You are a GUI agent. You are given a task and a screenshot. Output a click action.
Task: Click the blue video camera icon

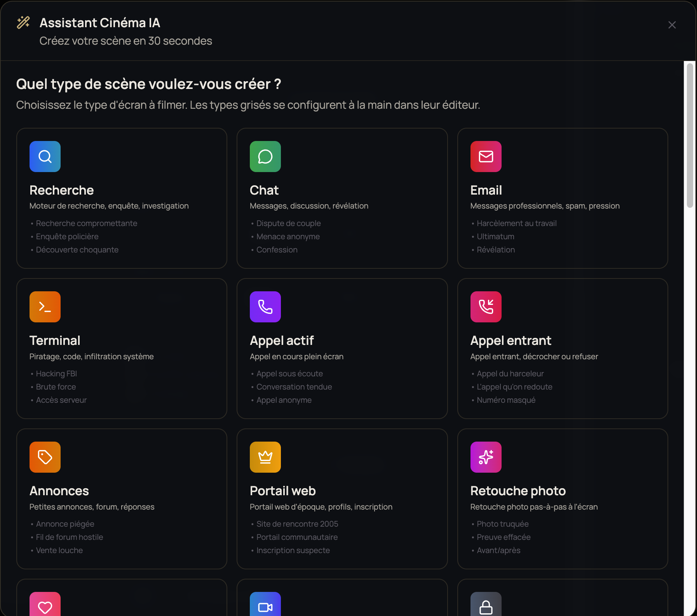[x=265, y=604]
